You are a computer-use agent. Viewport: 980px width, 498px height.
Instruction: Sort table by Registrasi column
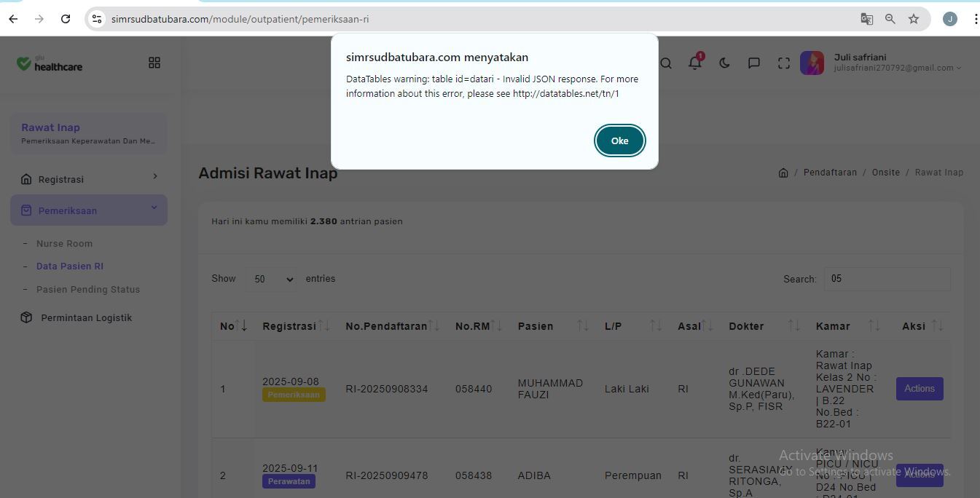tap(296, 326)
